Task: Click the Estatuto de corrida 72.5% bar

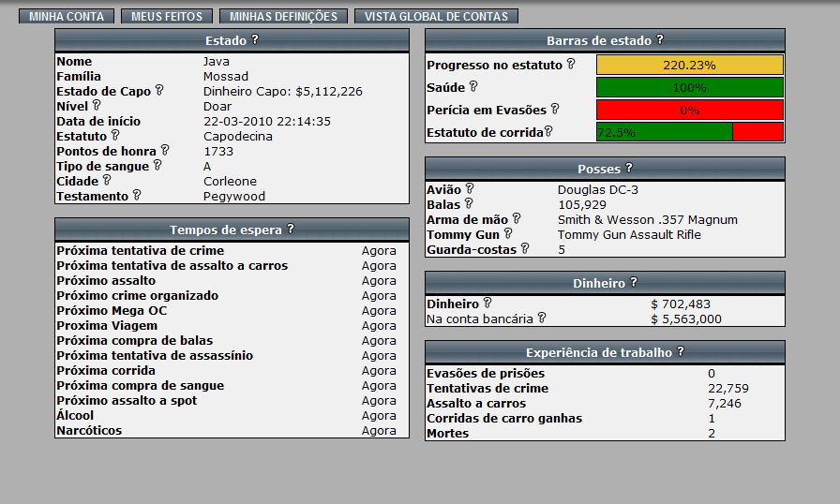Action: tap(689, 132)
